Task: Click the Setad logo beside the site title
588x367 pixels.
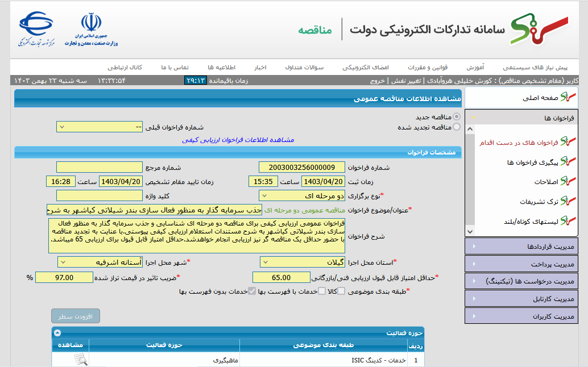Action: (539, 29)
